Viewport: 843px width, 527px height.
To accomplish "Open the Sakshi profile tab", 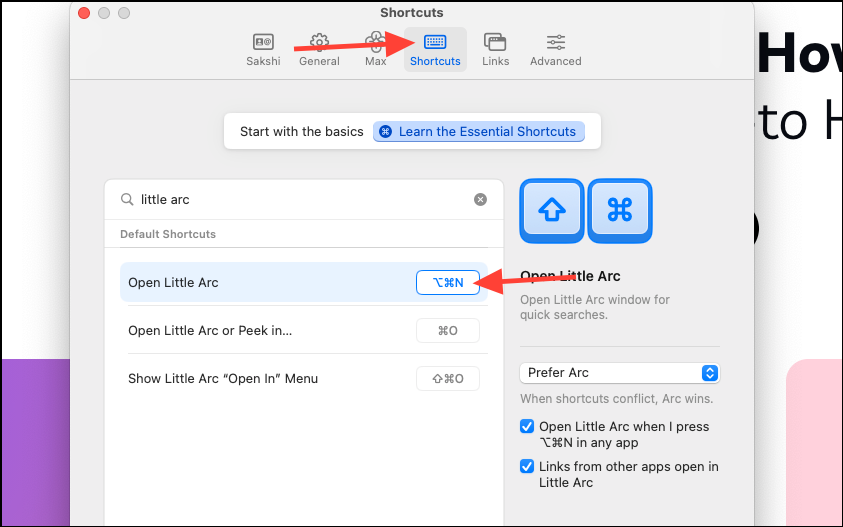I will tap(263, 49).
